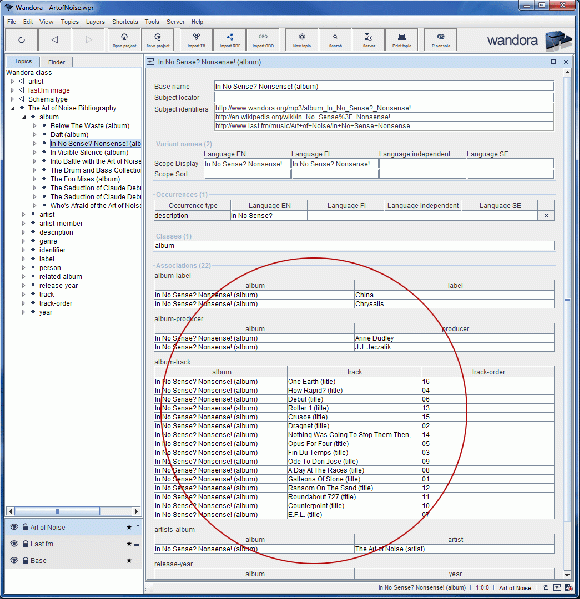Image resolution: width=580 pixels, height=599 pixels.
Task: Expand Daft (album) tree node
Action: (x=34, y=134)
